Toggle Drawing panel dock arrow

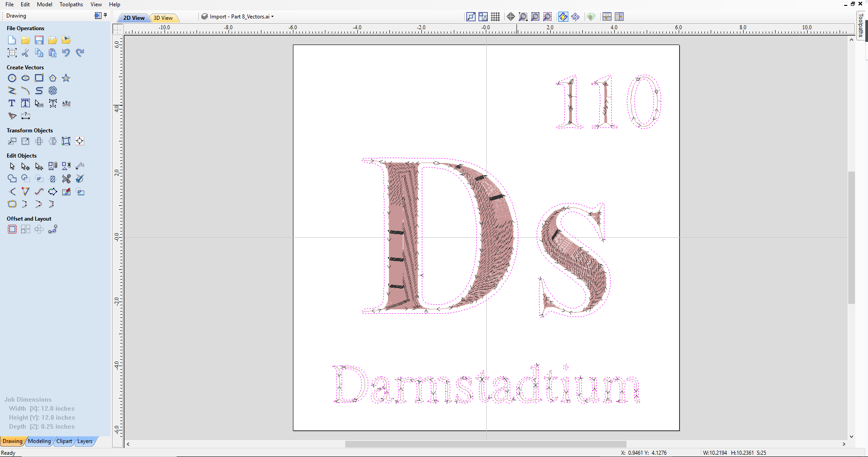coord(98,15)
